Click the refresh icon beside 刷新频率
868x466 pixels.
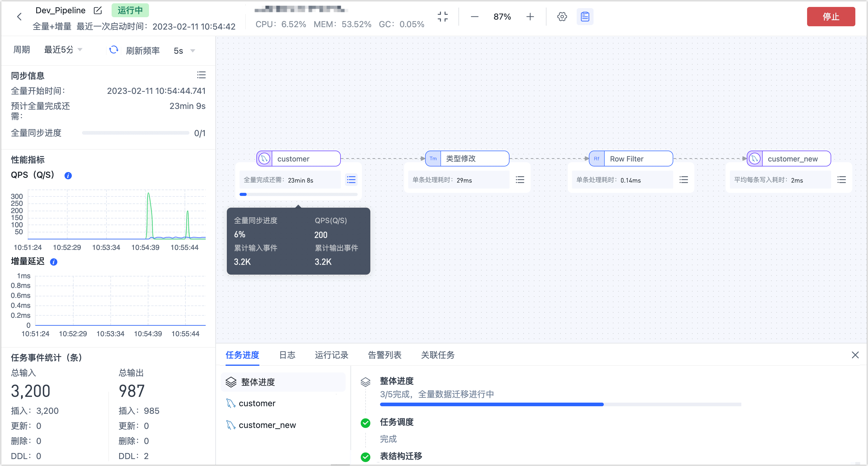(x=114, y=49)
